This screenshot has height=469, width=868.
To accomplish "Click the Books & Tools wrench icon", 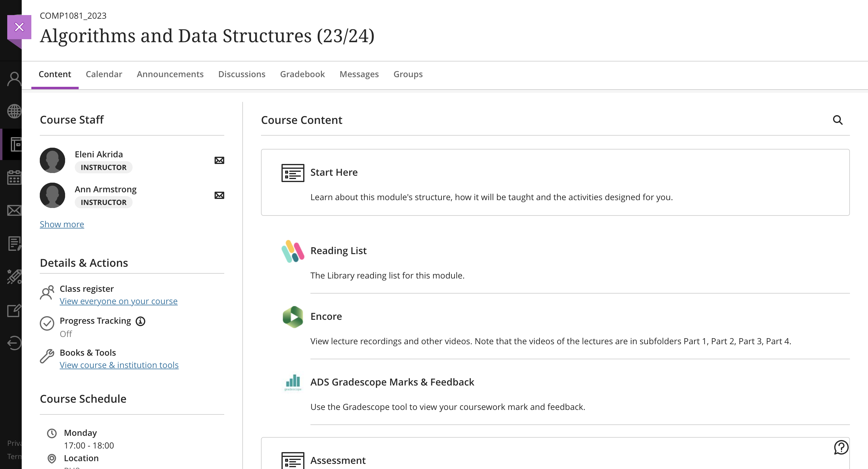I will click(47, 356).
